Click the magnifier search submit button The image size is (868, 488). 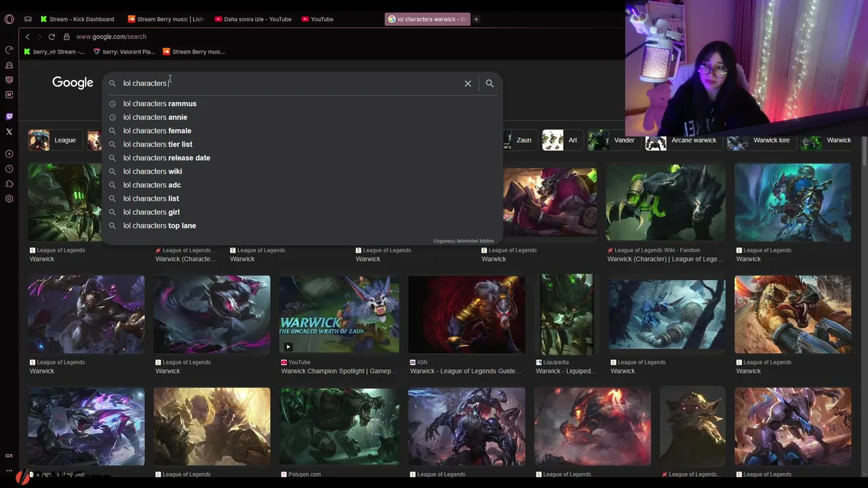click(x=490, y=83)
